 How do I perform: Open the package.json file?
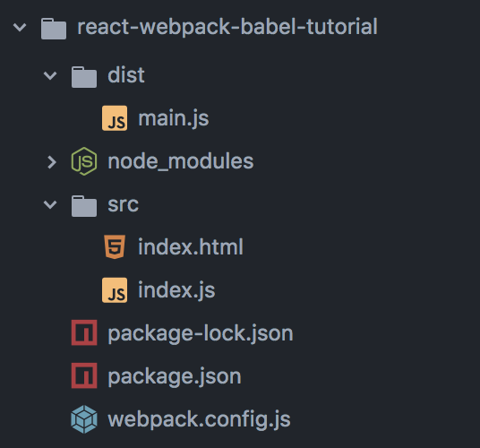175,376
